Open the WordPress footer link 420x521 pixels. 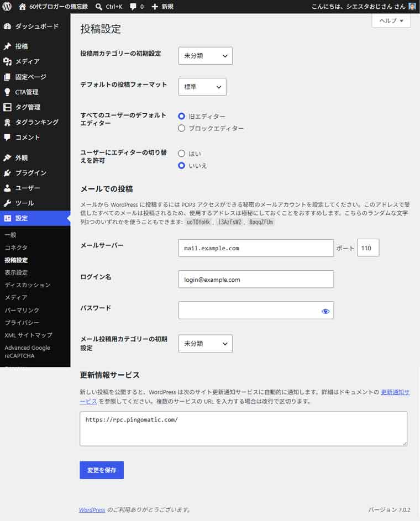(92, 510)
